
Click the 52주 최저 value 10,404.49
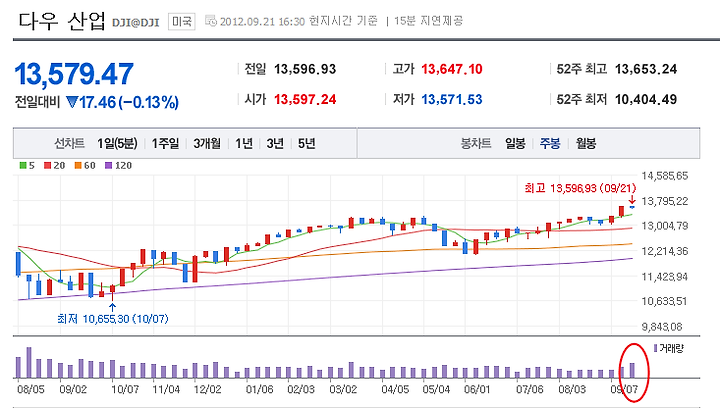click(646, 100)
